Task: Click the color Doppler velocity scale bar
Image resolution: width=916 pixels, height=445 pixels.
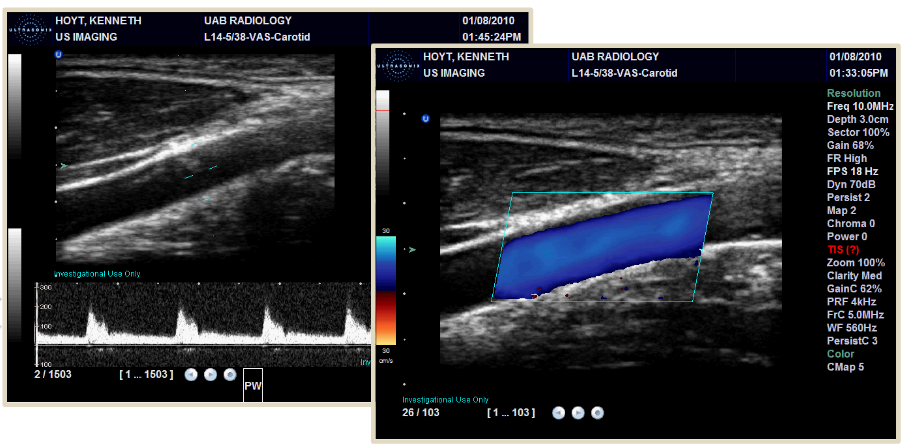Action: pyautogui.click(x=386, y=290)
